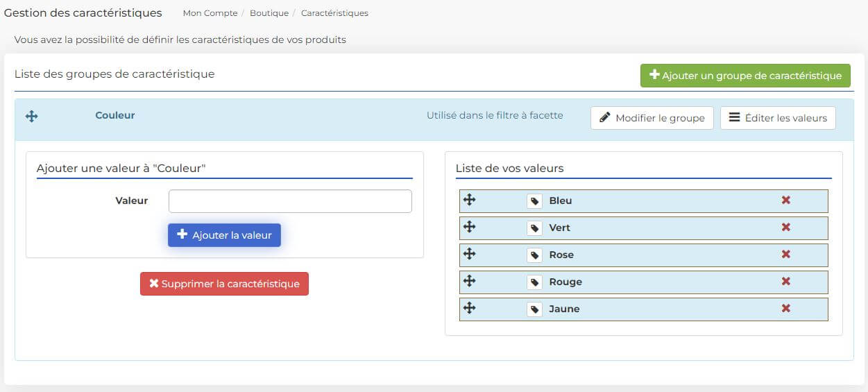
Task: Open Modifier le groupe for Couleur
Action: (x=652, y=118)
